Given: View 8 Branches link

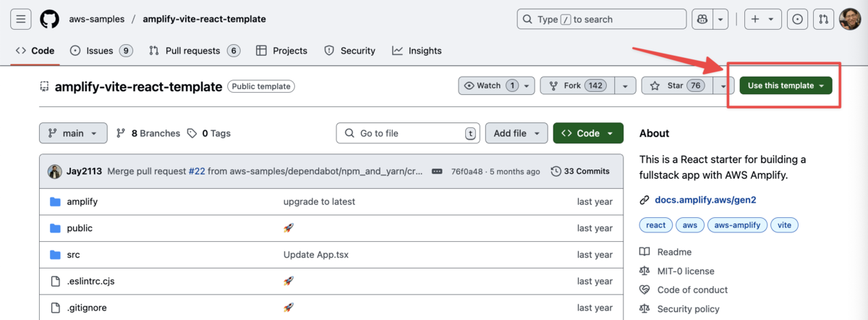Looking at the screenshot, I should coord(148,133).
